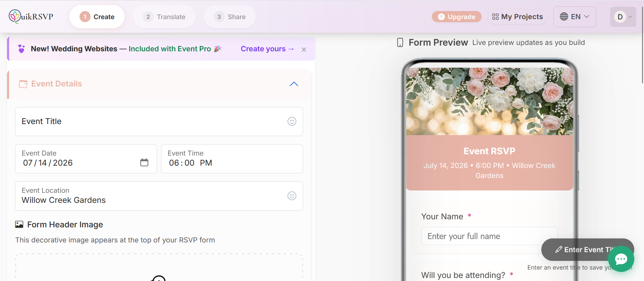Collapse the Event Details section

click(x=294, y=84)
